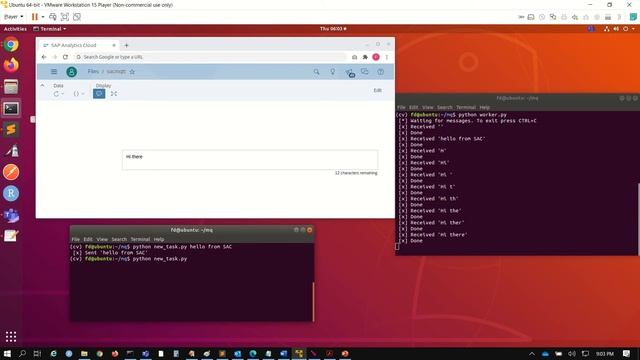Image resolution: width=640 pixels, height=360 pixels.
Task: Toggle VMware Unity mode icon
Action: click(77, 17)
